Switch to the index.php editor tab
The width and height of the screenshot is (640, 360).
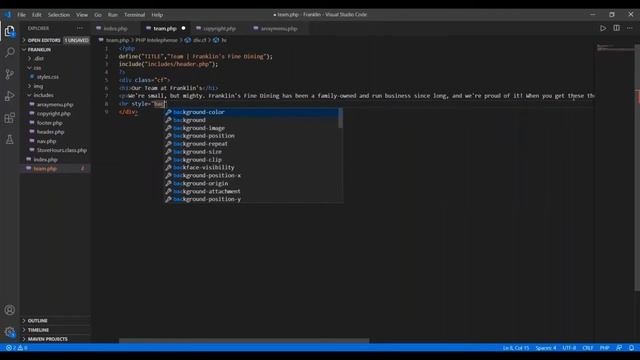116,29
